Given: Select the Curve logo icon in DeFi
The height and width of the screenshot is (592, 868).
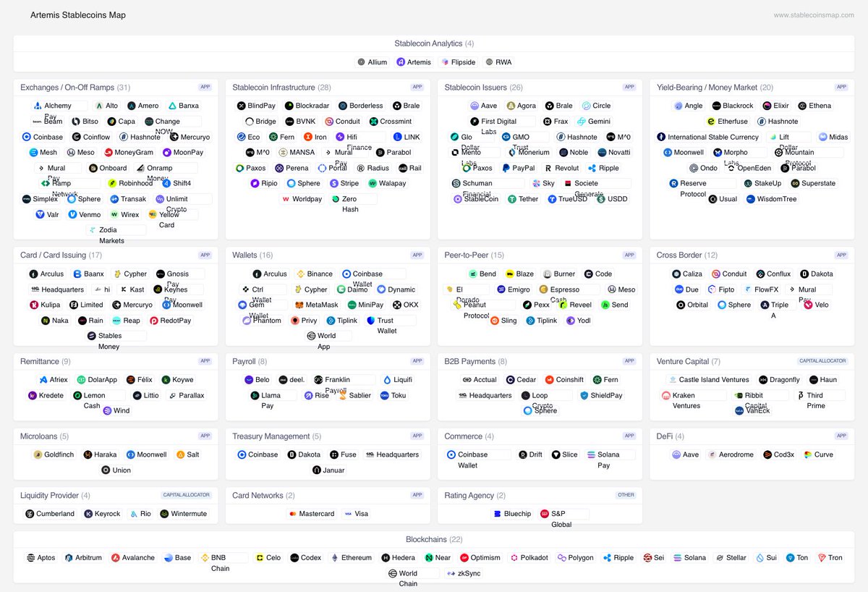Looking at the screenshot, I should click(808, 455).
